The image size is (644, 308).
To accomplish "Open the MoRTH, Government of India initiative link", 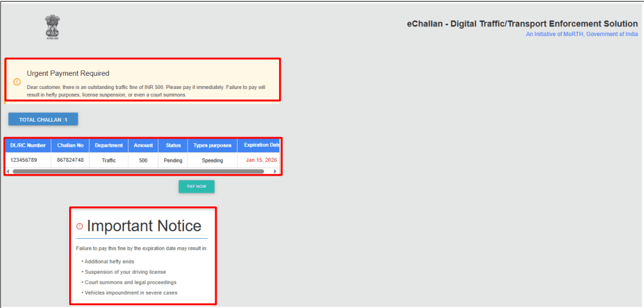I will click(581, 34).
